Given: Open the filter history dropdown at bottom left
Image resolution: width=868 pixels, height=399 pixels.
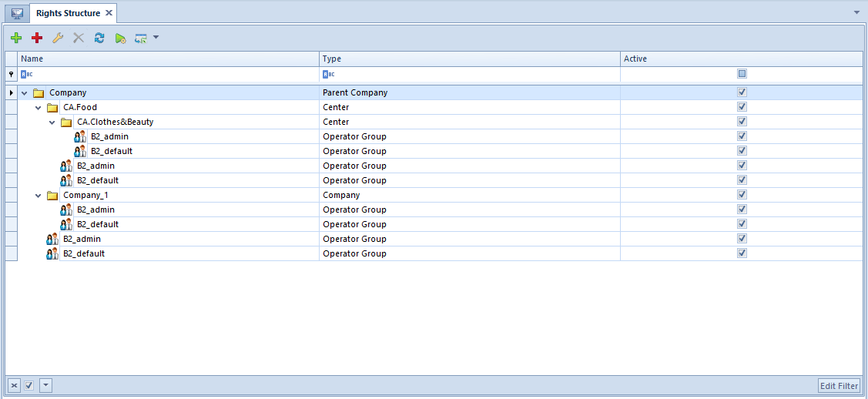Looking at the screenshot, I should pyautogui.click(x=46, y=385).
